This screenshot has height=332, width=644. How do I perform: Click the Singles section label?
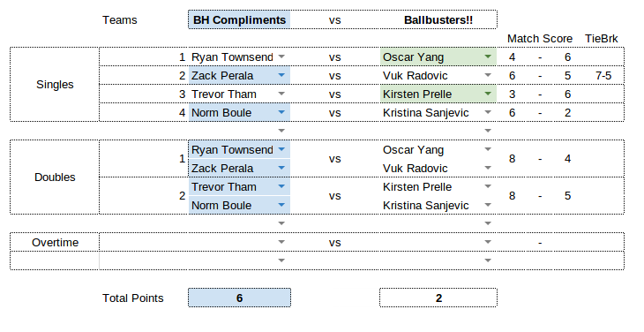[55, 85]
